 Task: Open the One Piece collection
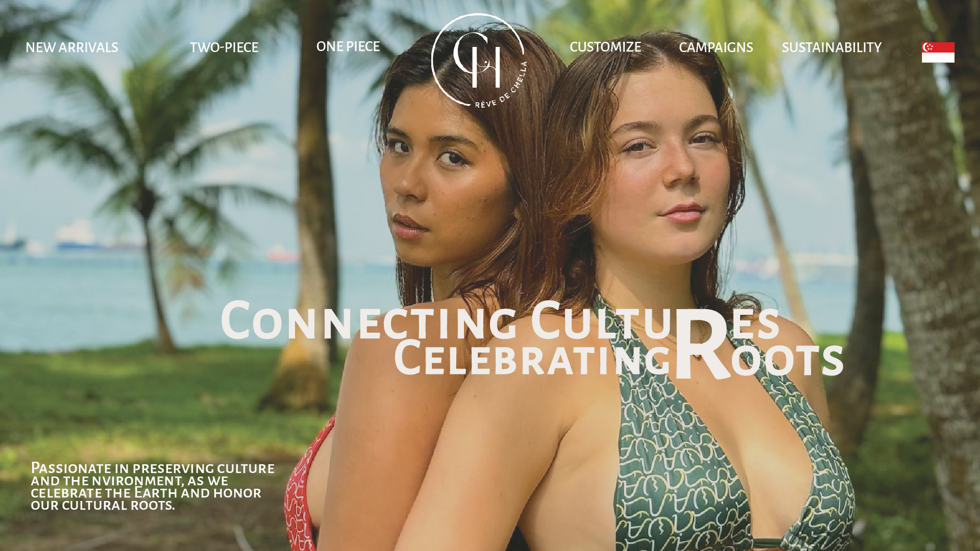[348, 46]
